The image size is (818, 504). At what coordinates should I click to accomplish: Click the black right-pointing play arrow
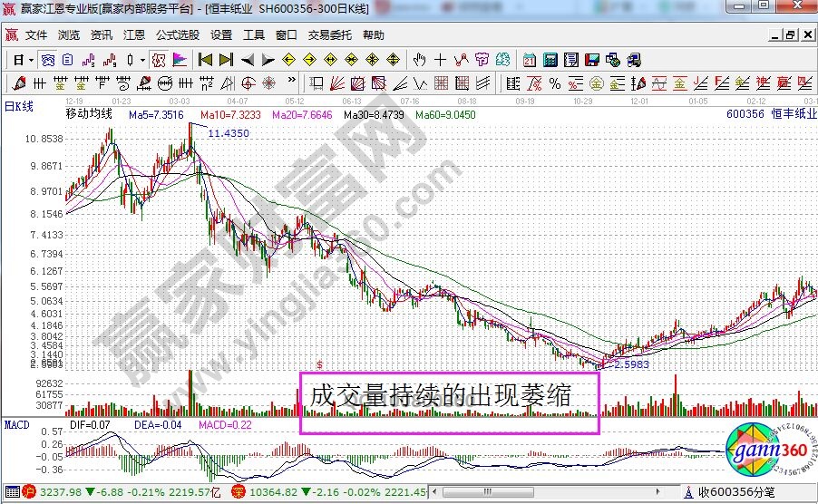pos(268,60)
